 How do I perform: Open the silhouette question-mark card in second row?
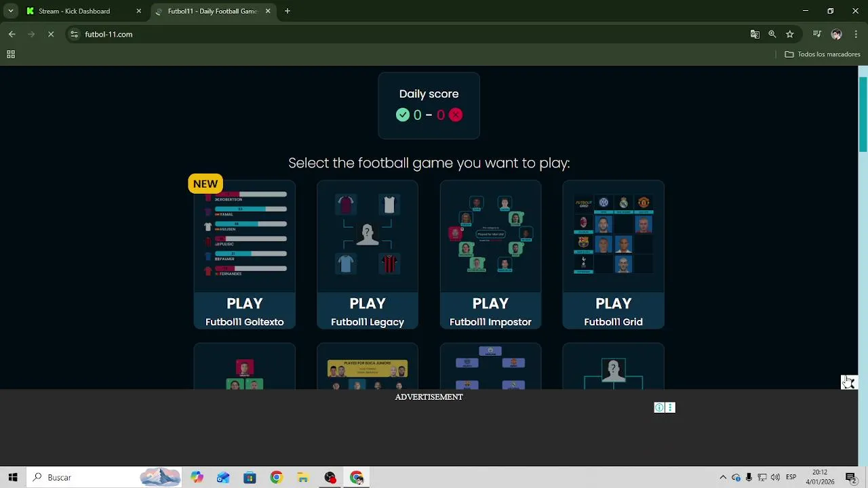[x=613, y=367]
